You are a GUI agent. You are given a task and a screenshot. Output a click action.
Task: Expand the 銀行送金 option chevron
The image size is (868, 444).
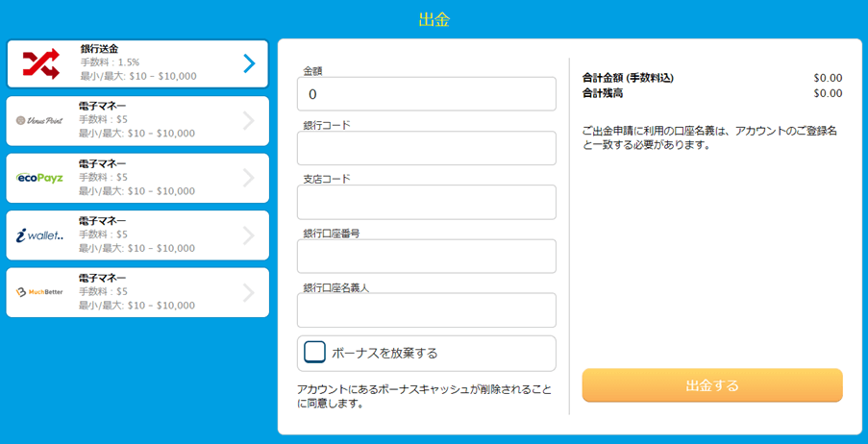coord(249,63)
